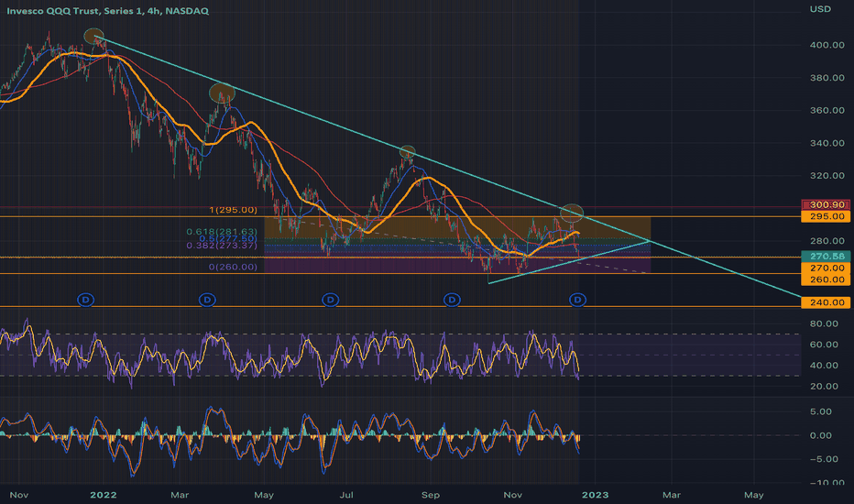
Task: Click the 2023 time axis label
Action: point(596,495)
